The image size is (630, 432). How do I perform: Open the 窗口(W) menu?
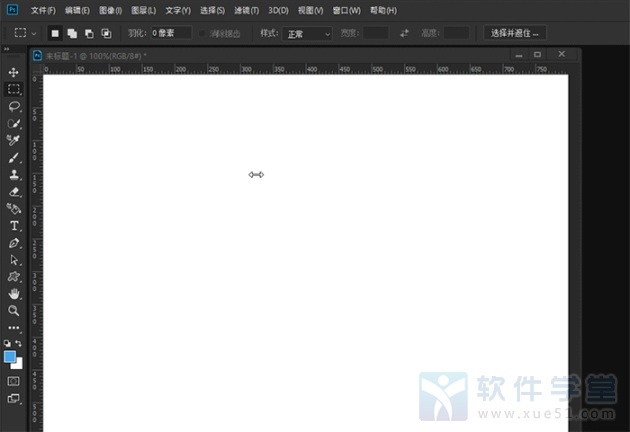click(346, 10)
